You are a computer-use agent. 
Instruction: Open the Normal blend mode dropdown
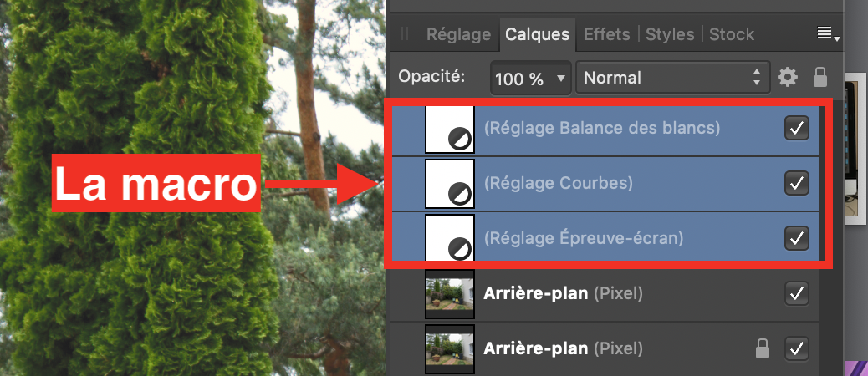click(673, 78)
